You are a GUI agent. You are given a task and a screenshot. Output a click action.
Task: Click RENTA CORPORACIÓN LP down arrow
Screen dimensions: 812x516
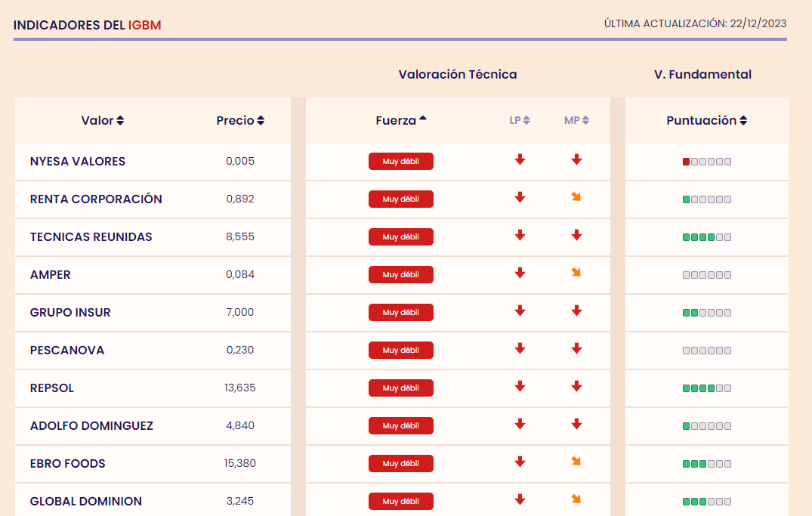520,197
